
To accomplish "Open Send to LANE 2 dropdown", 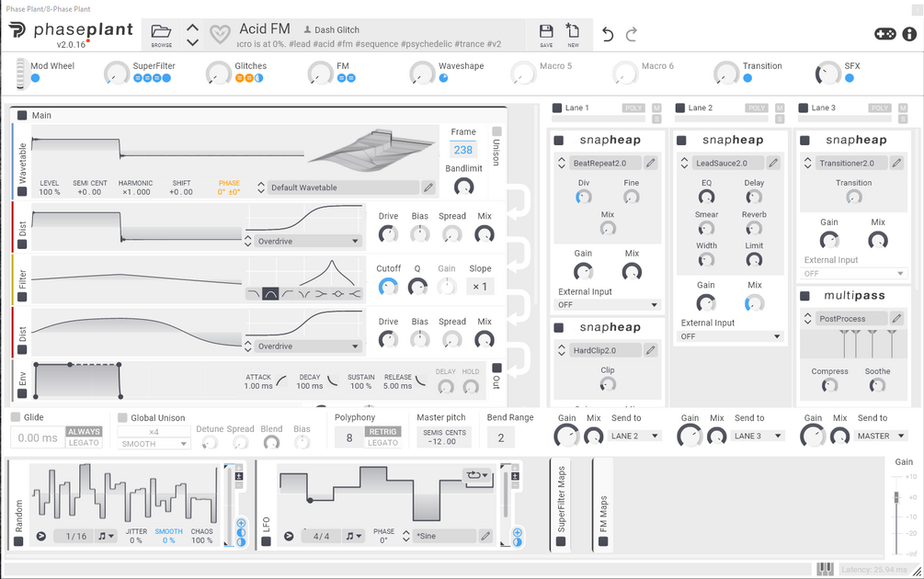I will [634, 436].
